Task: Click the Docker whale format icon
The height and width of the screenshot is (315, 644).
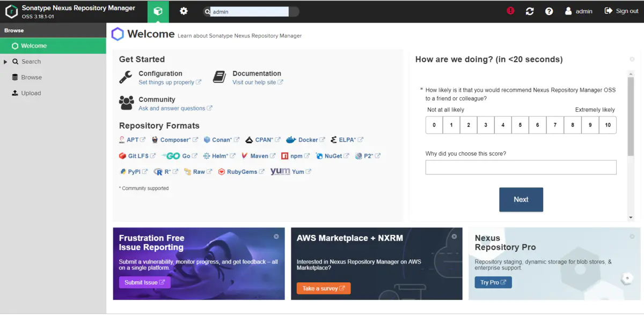Action: 291,140
